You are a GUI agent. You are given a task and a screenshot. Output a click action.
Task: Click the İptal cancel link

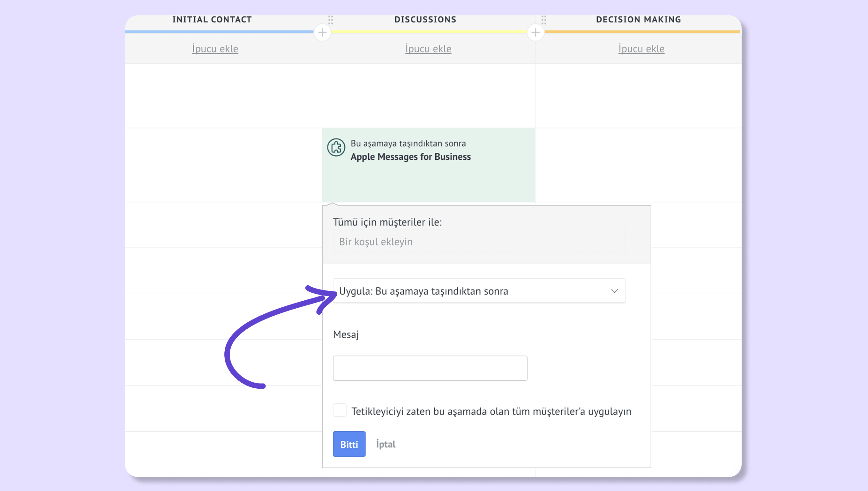[x=386, y=444]
